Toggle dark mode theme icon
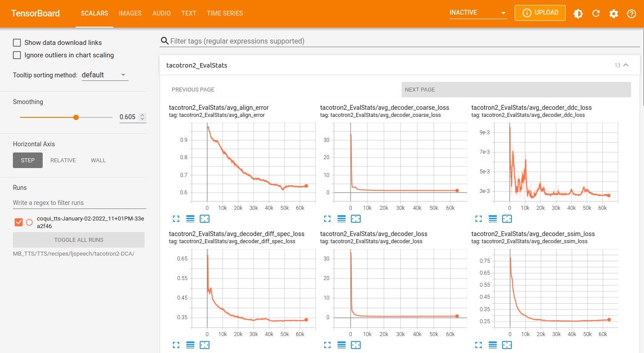Screen dimensions: 644x353 [x=578, y=14]
